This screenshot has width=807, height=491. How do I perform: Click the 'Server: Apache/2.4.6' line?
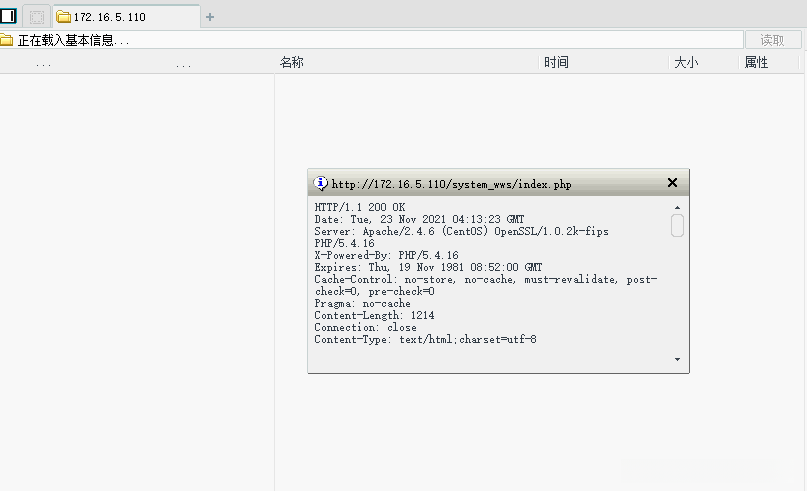point(462,232)
